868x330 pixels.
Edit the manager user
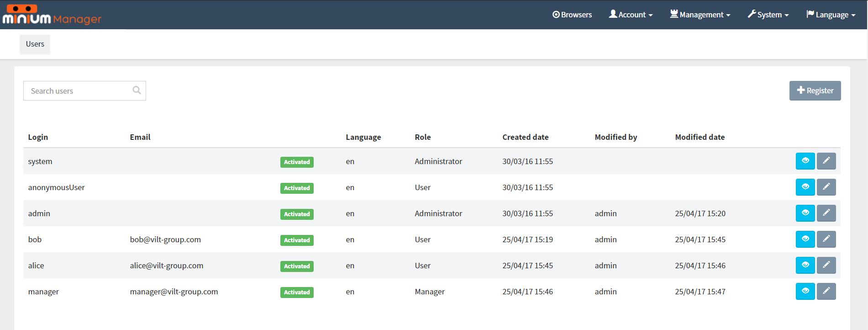click(826, 291)
